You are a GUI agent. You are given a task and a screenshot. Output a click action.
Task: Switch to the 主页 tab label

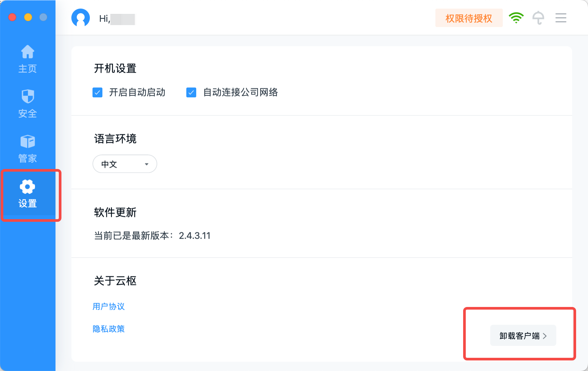tap(27, 69)
